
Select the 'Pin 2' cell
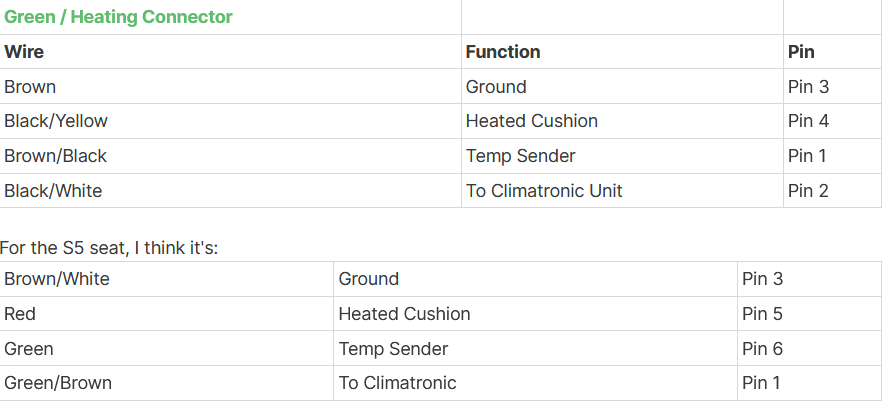point(808,190)
